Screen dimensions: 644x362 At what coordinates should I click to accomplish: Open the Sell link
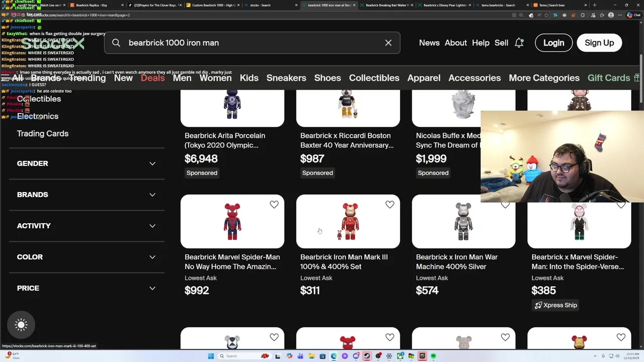coord(501,43)
